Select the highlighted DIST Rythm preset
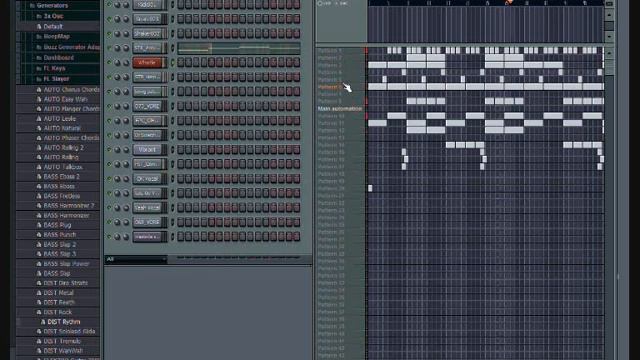640x360 pixels. 64,322
